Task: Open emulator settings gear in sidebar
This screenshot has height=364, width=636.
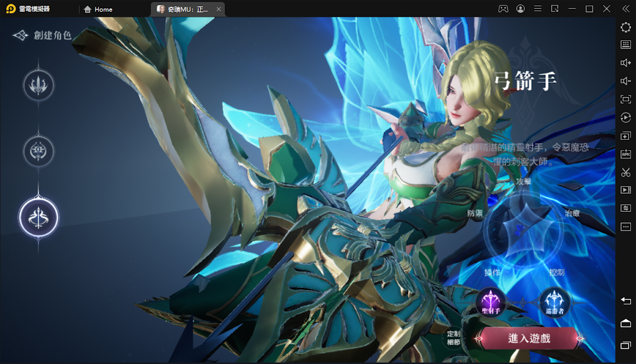Action: [x=626, y=27]
